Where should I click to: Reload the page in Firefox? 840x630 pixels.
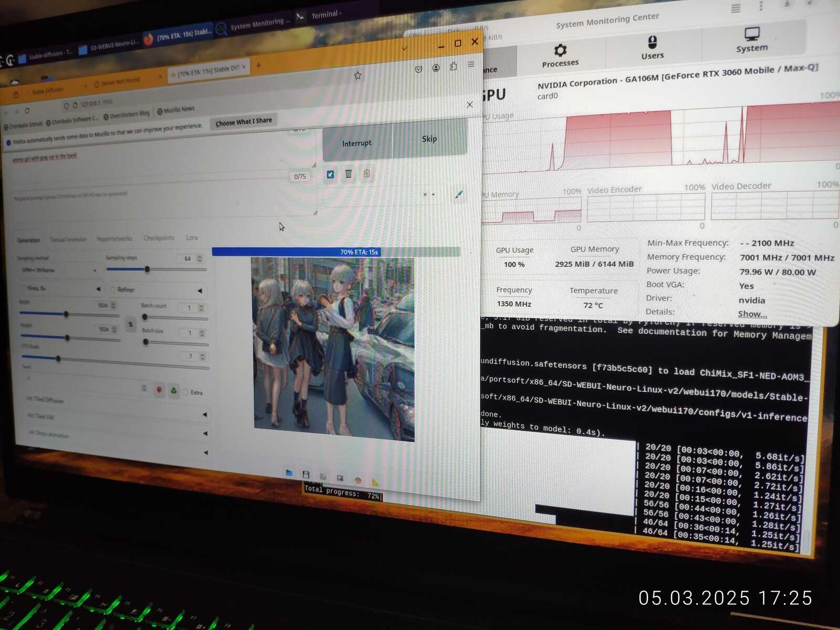(x=27, y=111)
